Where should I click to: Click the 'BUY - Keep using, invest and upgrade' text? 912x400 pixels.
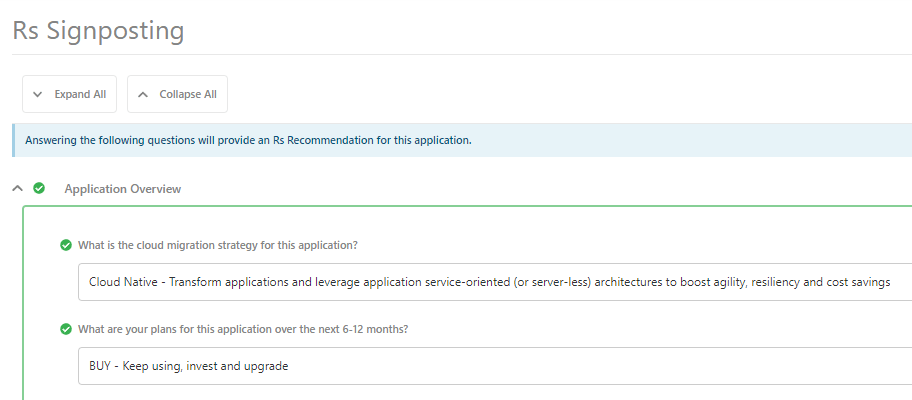[x=188, y=366]
